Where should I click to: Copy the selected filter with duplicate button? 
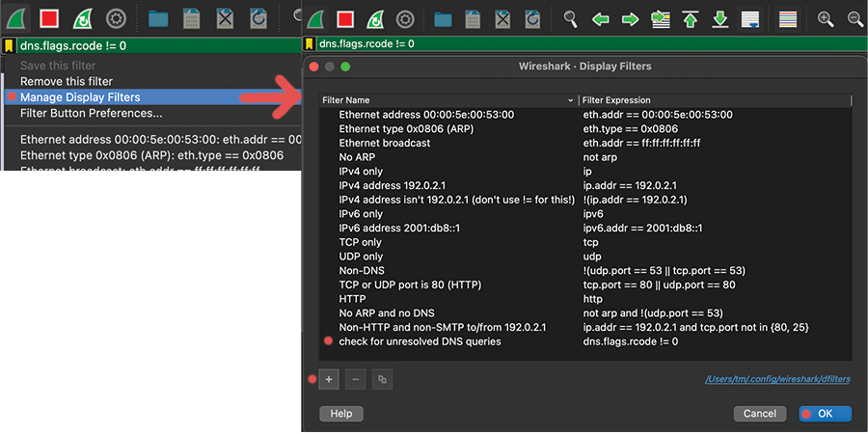pos(382,380)
